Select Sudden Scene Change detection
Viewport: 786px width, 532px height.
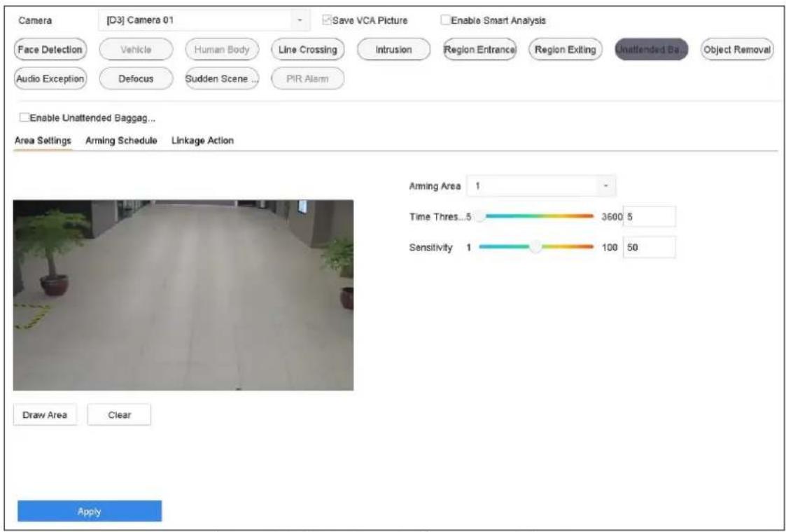click(x=222, y=78)
